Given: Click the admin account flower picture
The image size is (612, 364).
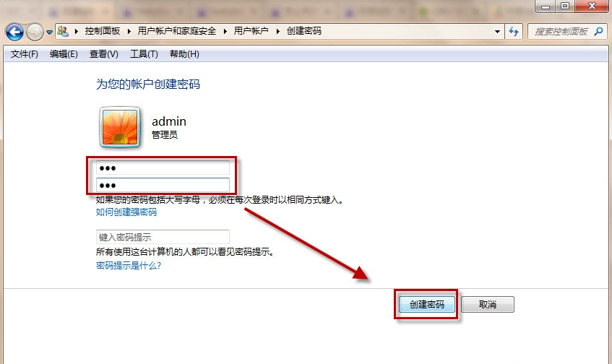Looking at the screenshot, I should (x=120, y=127).
